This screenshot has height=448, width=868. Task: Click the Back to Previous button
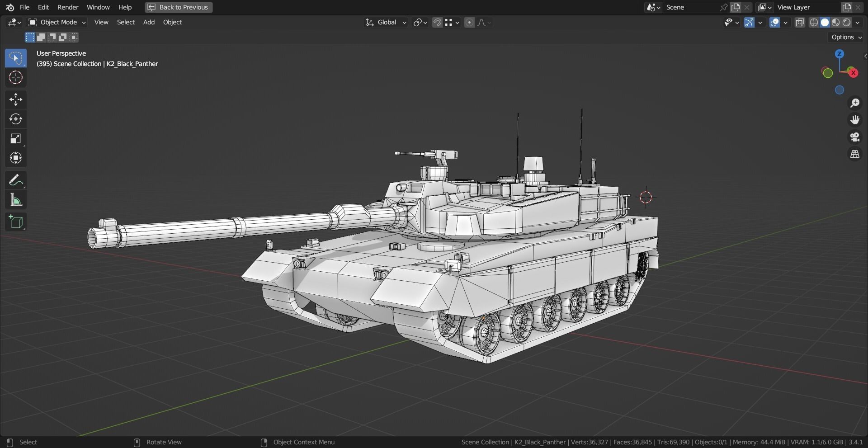tap(179, 7)
